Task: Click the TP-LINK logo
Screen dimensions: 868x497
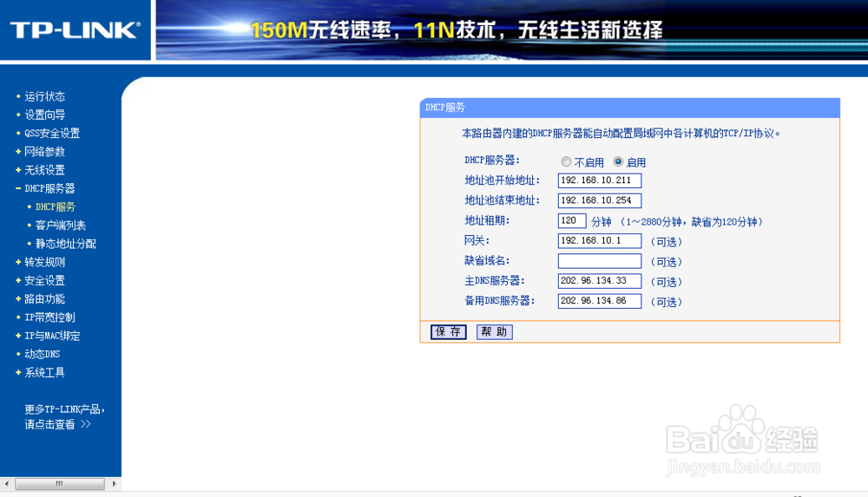Action: [x=76, y=29]
